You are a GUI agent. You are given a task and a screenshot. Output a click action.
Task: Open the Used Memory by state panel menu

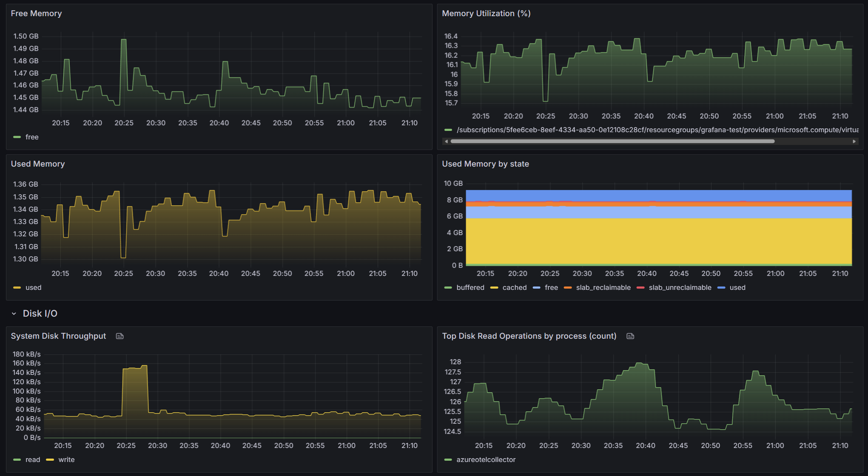485,164
